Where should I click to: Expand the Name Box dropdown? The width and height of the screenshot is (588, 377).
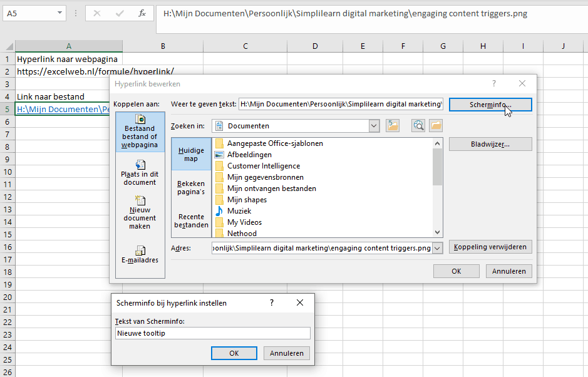[x=59, y=13]
